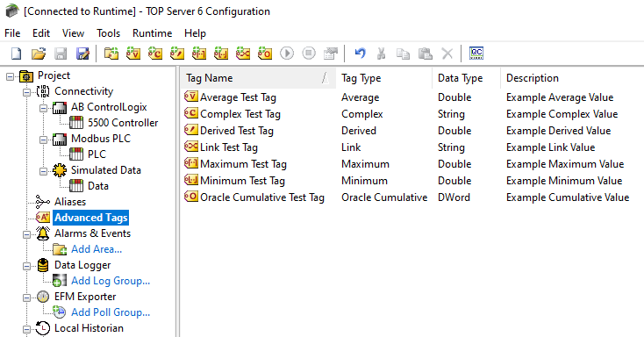Viewport: 644px width, 337px height.
Task: Click the New Average Tag toolbar icon
Action: click(133, 54)
